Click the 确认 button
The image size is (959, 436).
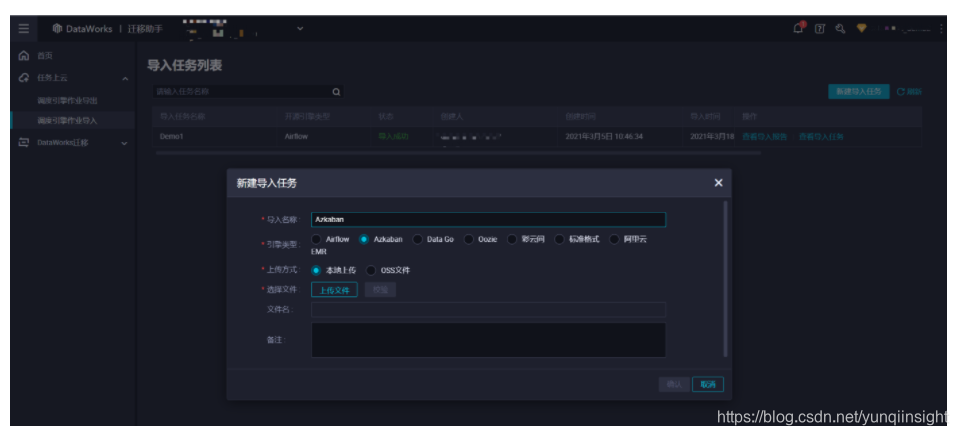coord(674,385)
